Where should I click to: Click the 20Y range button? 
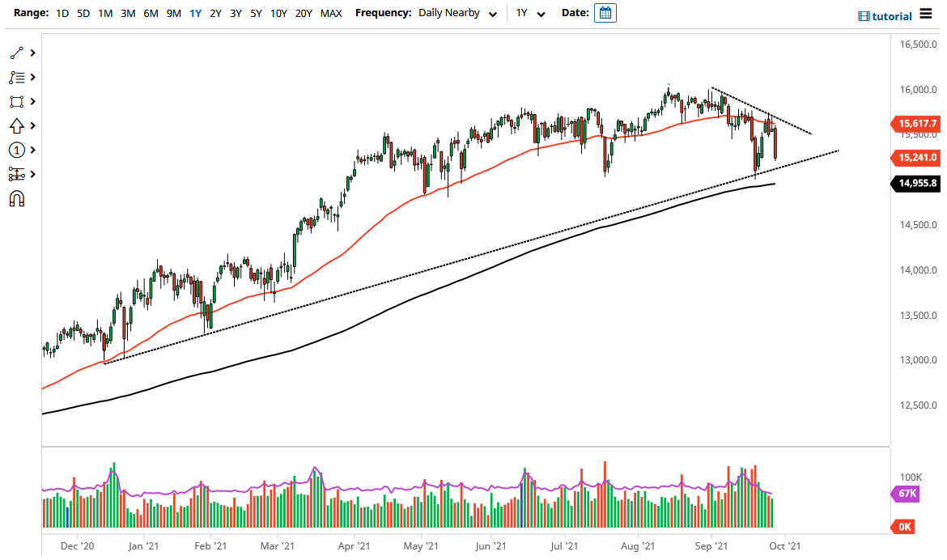pos(304,13)
